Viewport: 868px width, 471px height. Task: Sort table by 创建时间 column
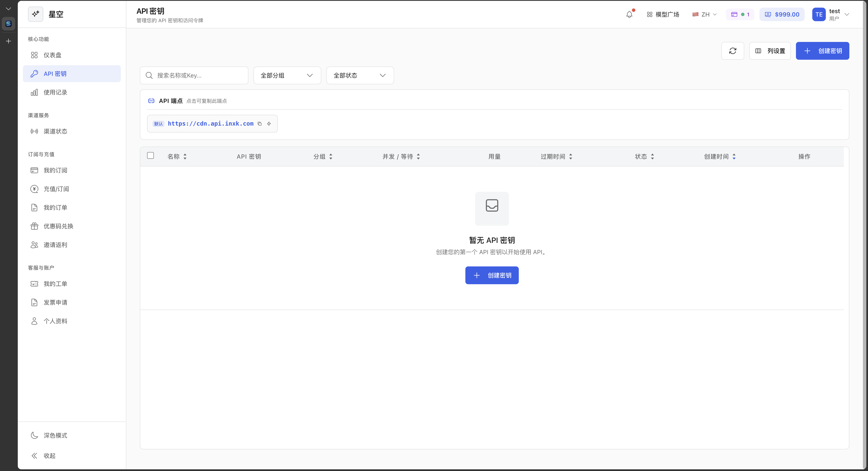(x=720, y=157)
